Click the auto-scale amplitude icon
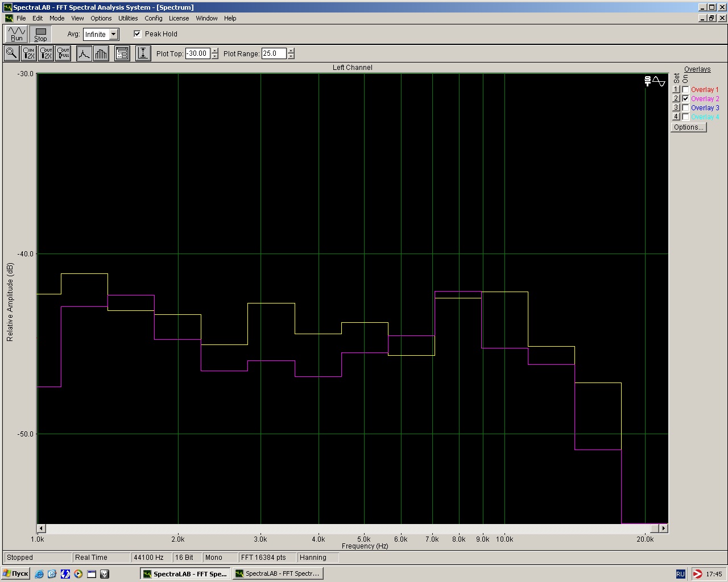728x582 pixels. (143, 53)
